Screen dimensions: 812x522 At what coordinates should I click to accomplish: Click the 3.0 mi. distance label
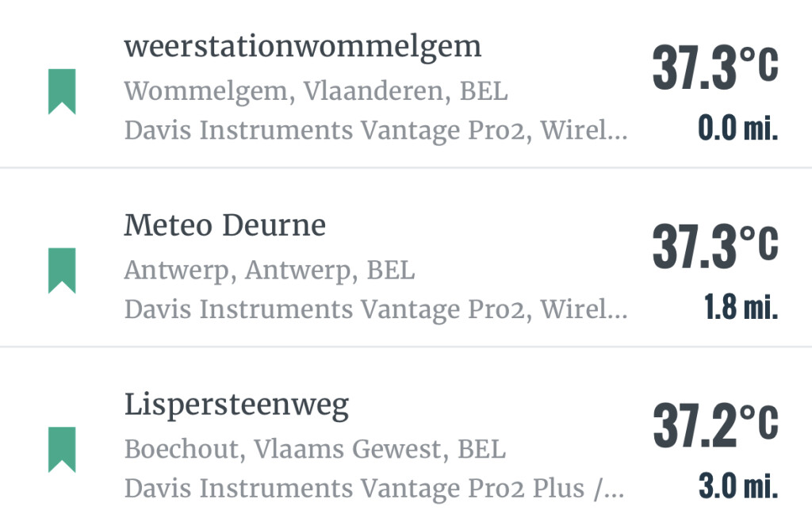click(x=737, y=487)
